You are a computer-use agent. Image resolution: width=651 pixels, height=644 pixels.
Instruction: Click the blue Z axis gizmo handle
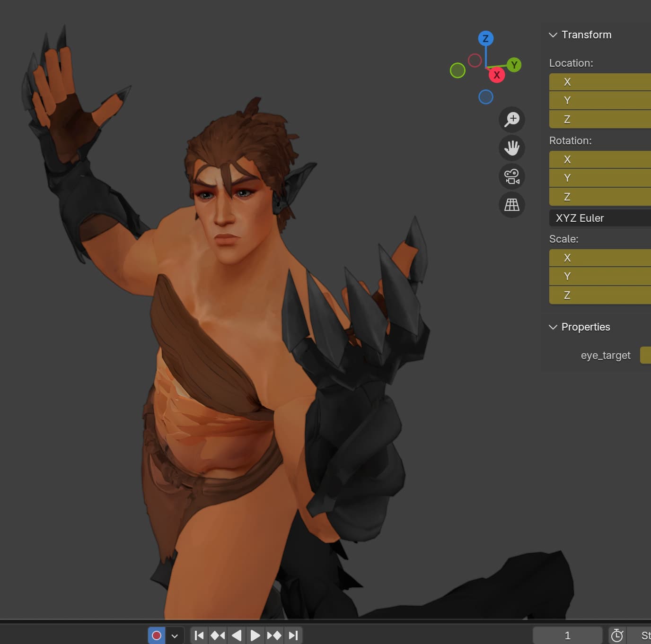[x=485, y=38]
